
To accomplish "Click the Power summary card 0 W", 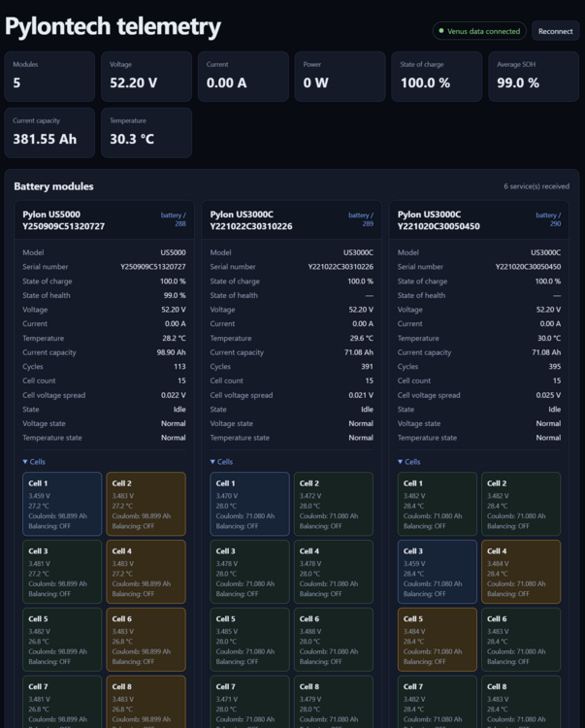I will coord(341,76).
